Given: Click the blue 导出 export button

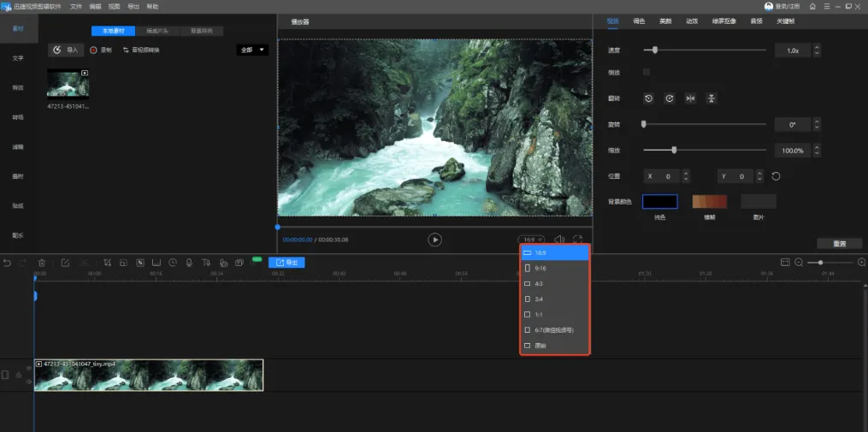Looking at the screenshot, I should pos(286,263).
